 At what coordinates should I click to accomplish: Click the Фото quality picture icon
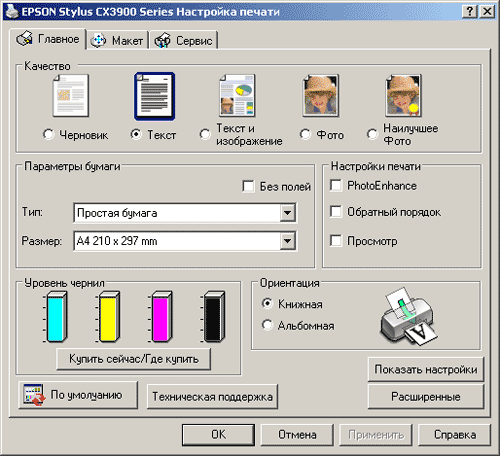(x=320, y=96)
